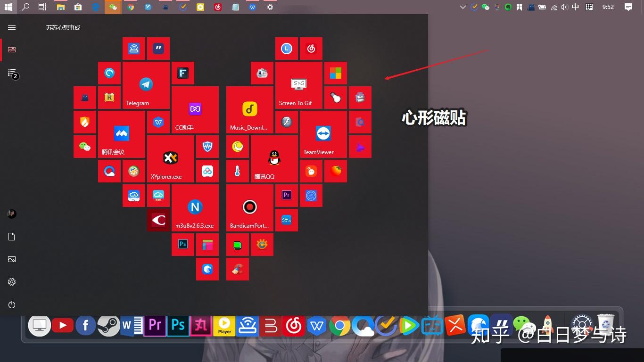Open Task View on taskbar
Screen dimensions: 644x362
(x=42, y=7)
